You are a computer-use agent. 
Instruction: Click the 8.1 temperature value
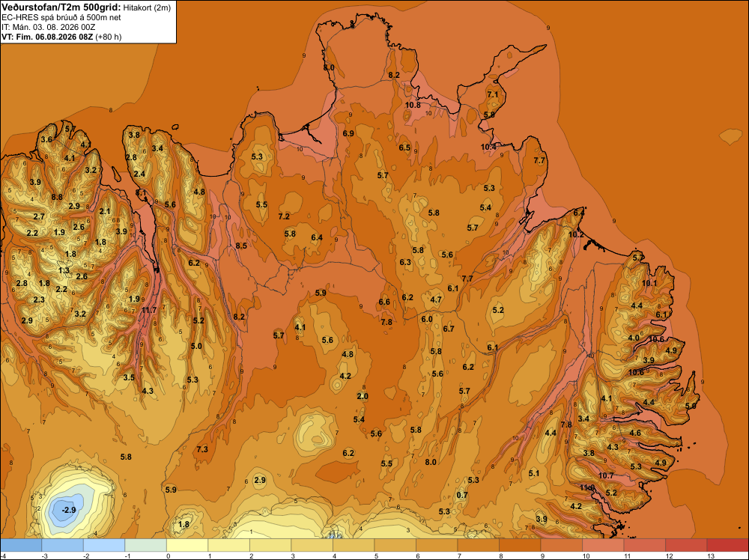tap(141, 192)
